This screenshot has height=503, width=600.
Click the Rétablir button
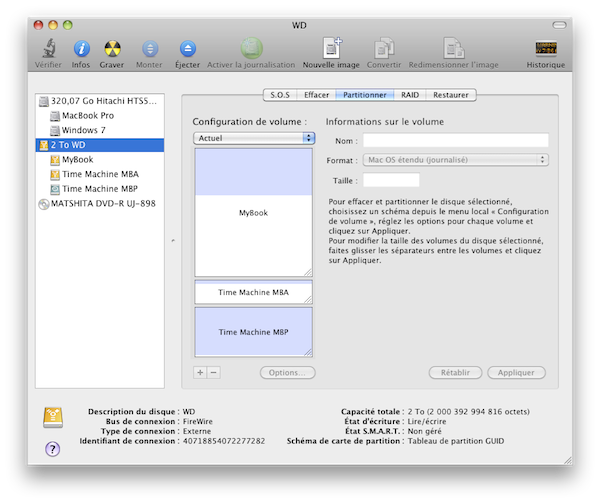pos(455,373)
